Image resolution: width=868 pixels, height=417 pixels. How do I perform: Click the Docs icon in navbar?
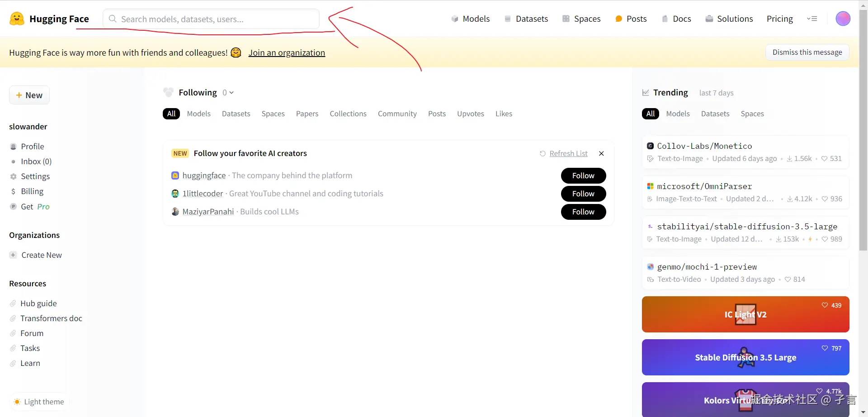click(665, 19)
